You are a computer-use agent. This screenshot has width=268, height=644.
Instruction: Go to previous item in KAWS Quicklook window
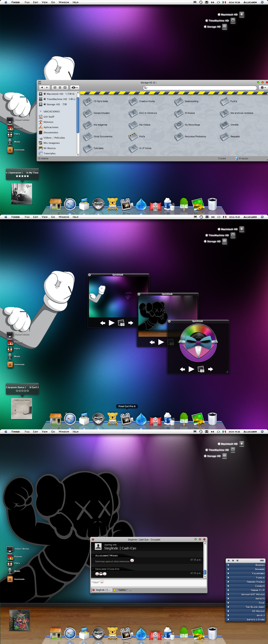(152, 343)
